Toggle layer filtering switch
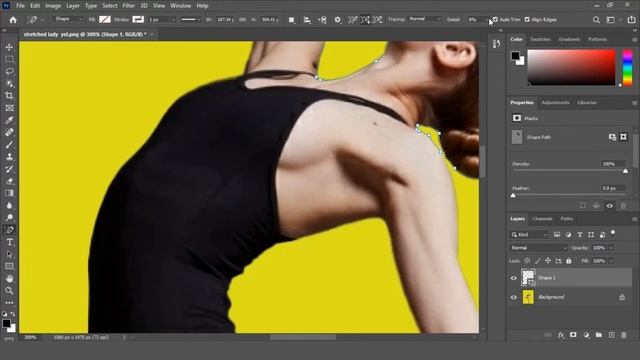Image resolution: width=640 pixels, height=360 pixels. (x=613, y=233)
